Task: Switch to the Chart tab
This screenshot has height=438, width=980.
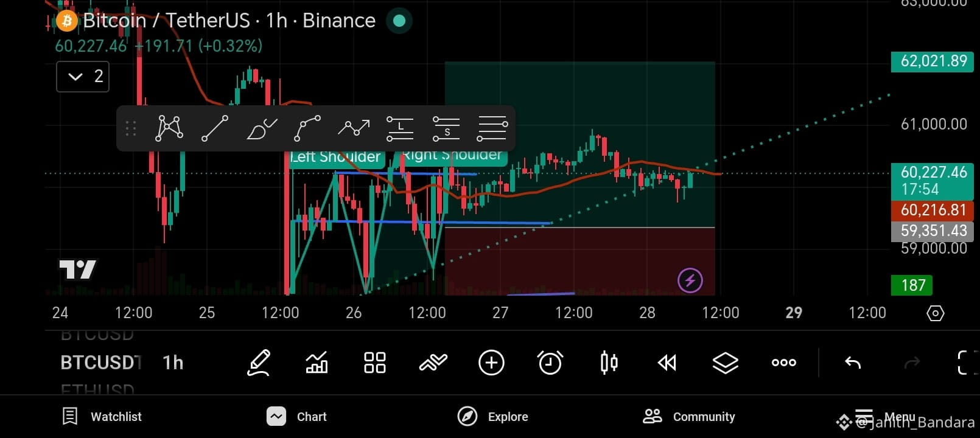Action: tap(296, 417)
